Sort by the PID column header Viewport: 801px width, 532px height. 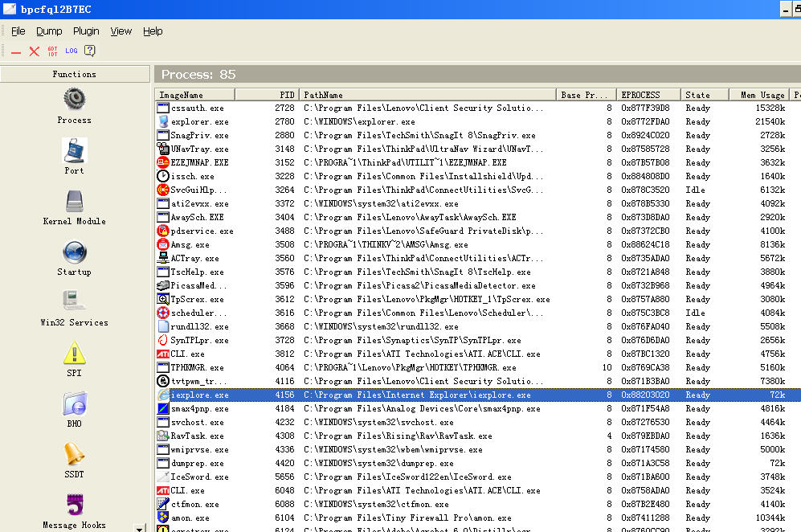(x=267, y=95)
